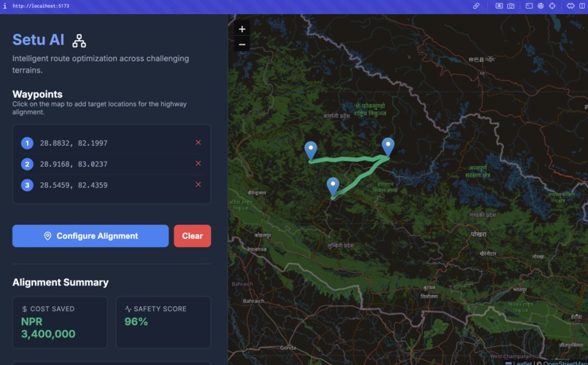588x365 pixels.
Task: Open the terminal console icon
Action: coord(529,6)
